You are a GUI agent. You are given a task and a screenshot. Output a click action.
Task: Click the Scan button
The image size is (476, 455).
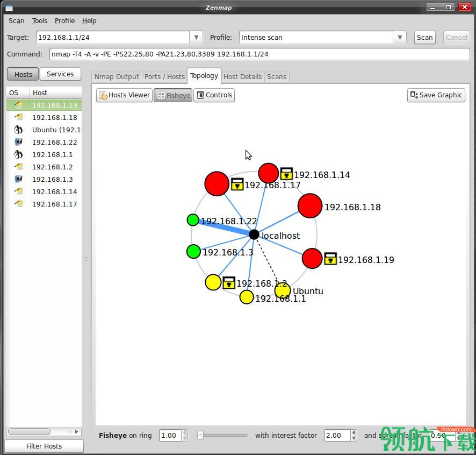425,38
